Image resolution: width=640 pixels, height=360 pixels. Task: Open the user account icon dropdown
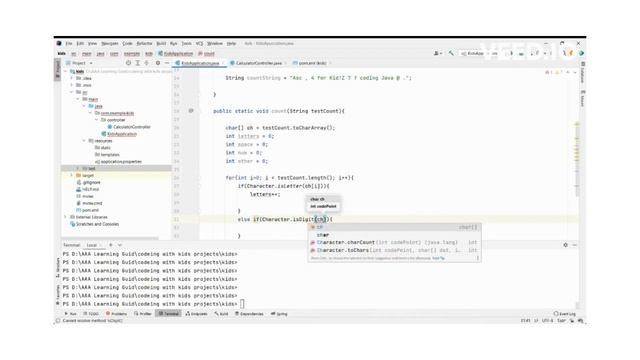click(438, 53)
